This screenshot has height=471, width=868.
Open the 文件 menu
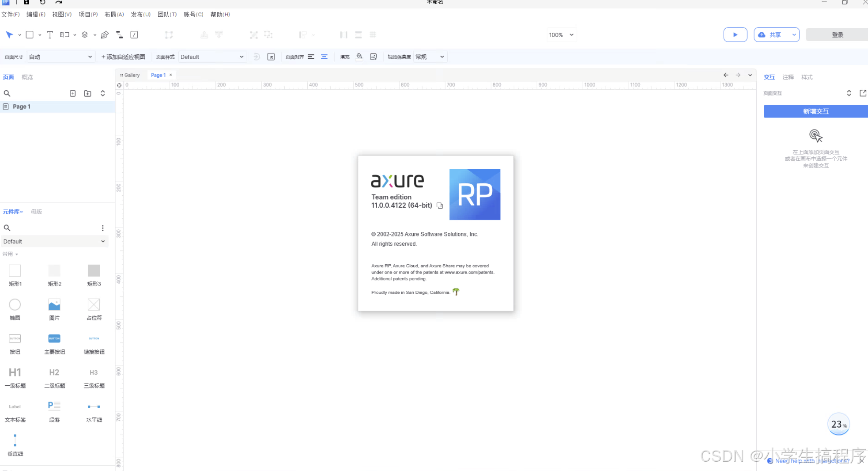coord(11,15)
